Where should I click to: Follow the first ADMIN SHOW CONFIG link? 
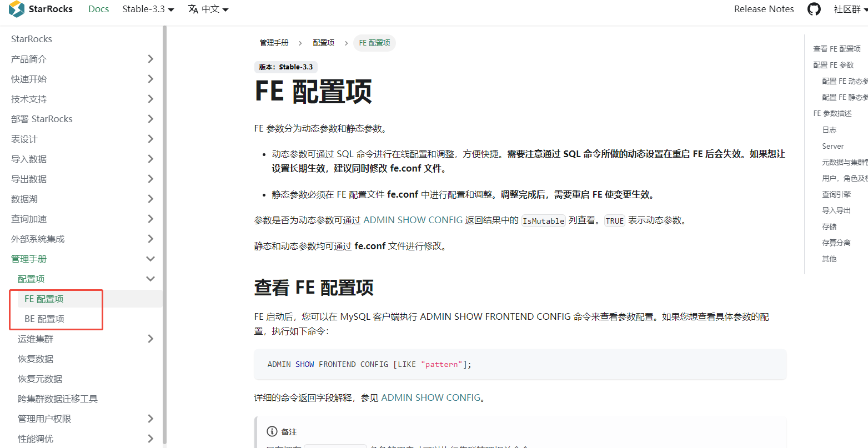point(413,220)
